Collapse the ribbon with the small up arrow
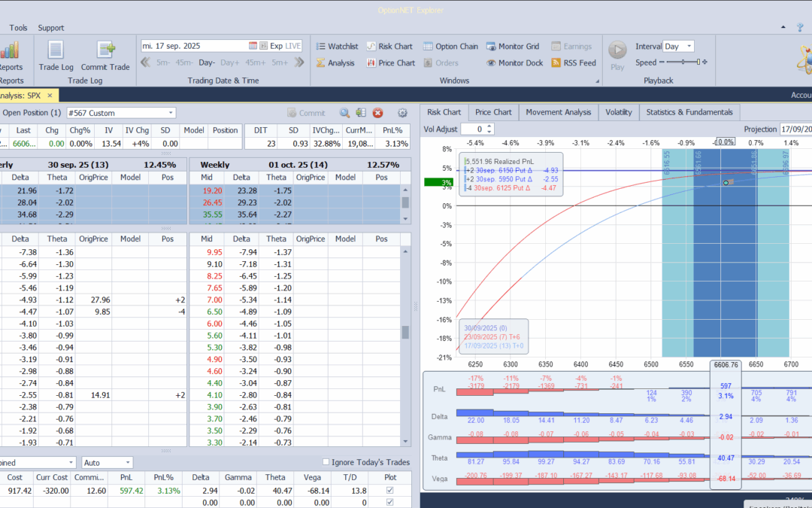The height and width of the screenshot is (508, 812). point(784,28)
